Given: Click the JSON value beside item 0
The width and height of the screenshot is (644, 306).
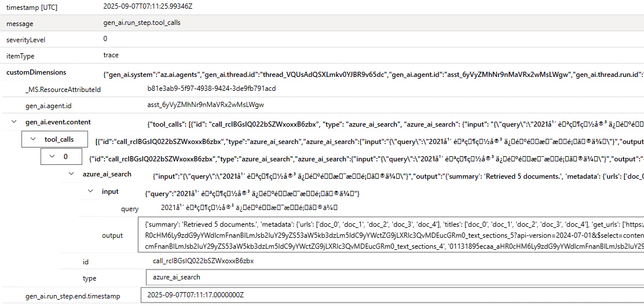Looking at the screenshot, I should tap(367, 158).
